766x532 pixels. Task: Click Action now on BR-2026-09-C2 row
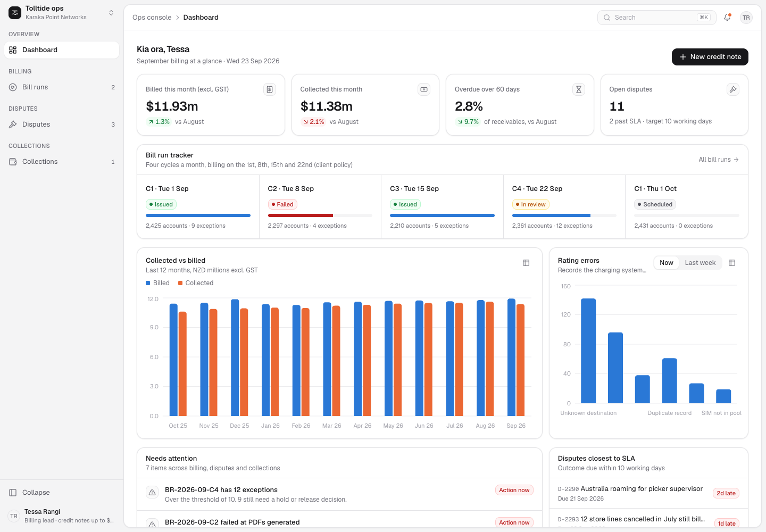click(514, 522)
